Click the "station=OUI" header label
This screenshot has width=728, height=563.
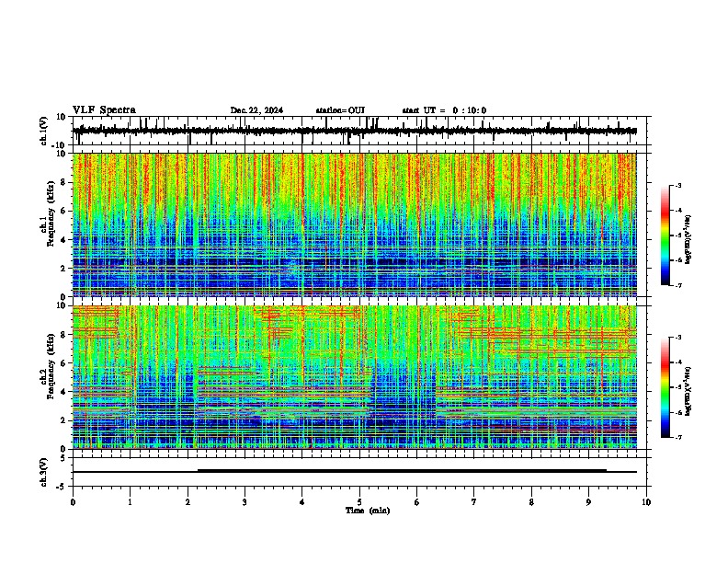pos(340,110)
